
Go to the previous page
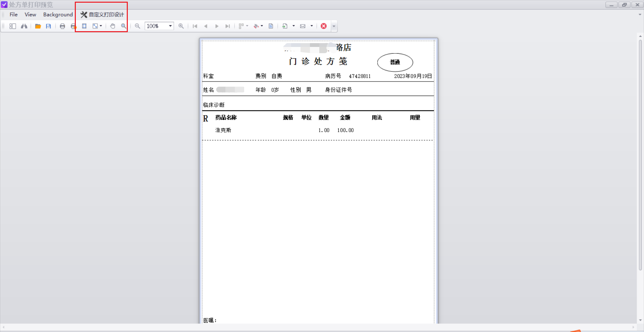(x=206, y=26)
